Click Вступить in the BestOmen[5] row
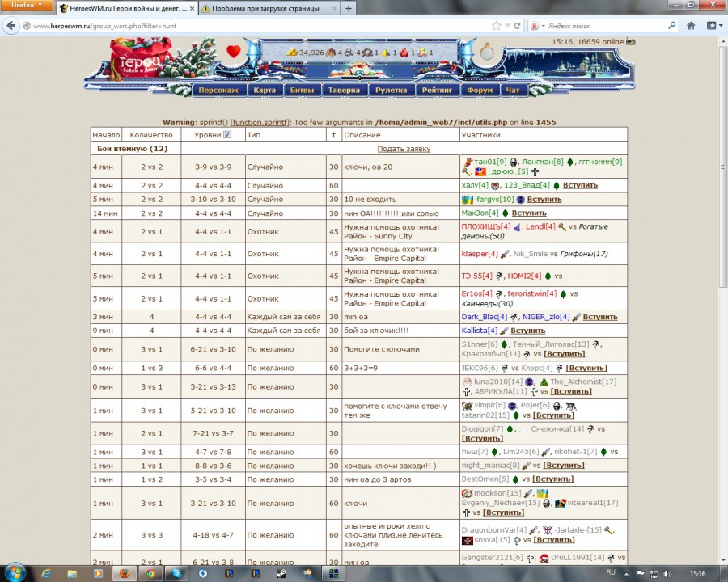 (x=552, y=479)
